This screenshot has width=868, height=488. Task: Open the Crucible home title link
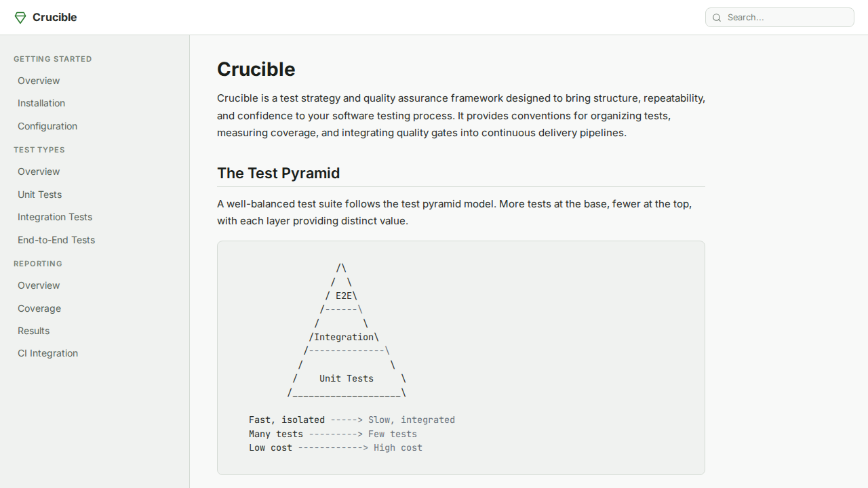(54, 18)
